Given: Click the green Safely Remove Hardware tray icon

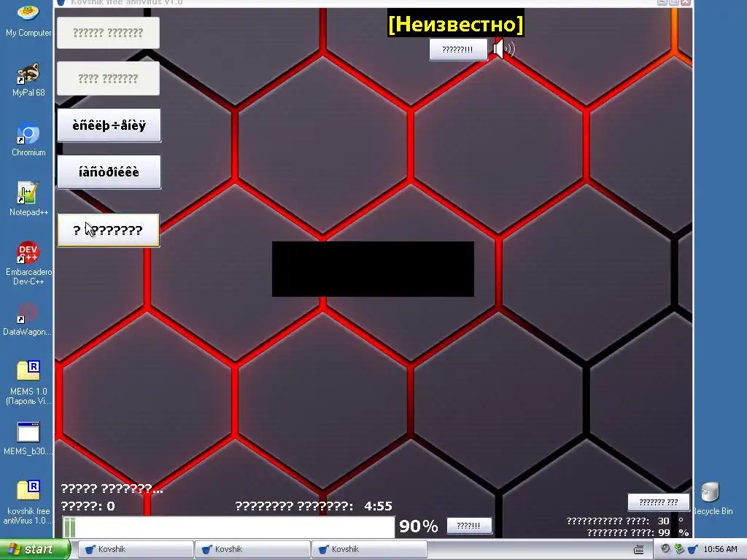Looking at the screenshot, I should pyautogui.click(x=679, y=549).
